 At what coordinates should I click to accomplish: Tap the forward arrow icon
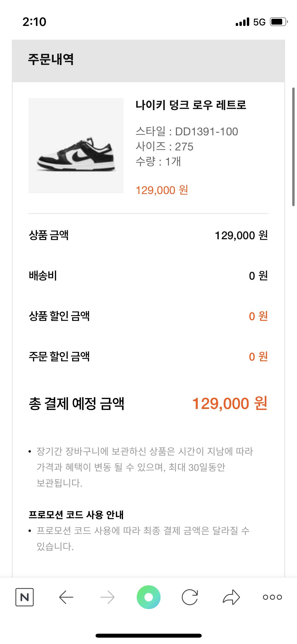point(107,597)
